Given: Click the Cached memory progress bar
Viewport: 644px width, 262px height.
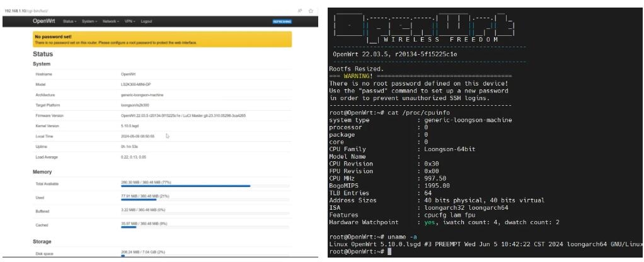Looking at the screenshot, I should coord(205,227).
